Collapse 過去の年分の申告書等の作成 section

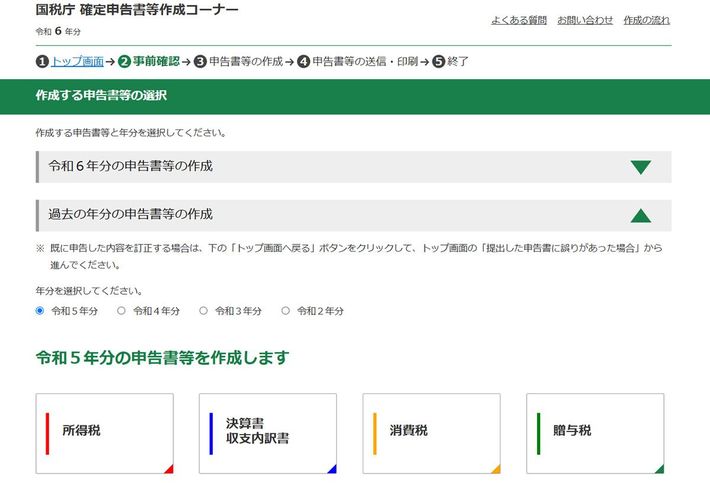(x=130, y=215)
